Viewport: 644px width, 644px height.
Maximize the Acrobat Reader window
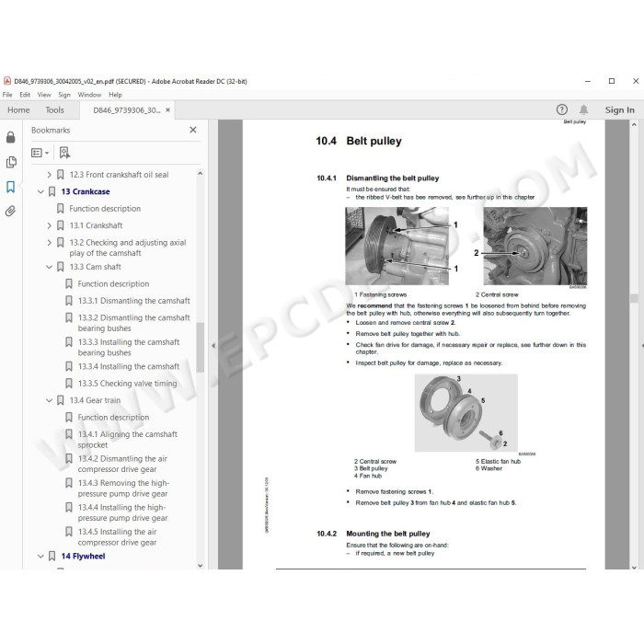pos(612,81)
